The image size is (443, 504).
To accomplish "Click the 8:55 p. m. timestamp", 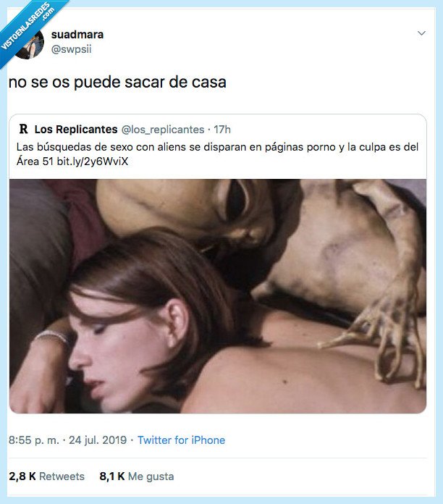I will click(x=34, y=440).
